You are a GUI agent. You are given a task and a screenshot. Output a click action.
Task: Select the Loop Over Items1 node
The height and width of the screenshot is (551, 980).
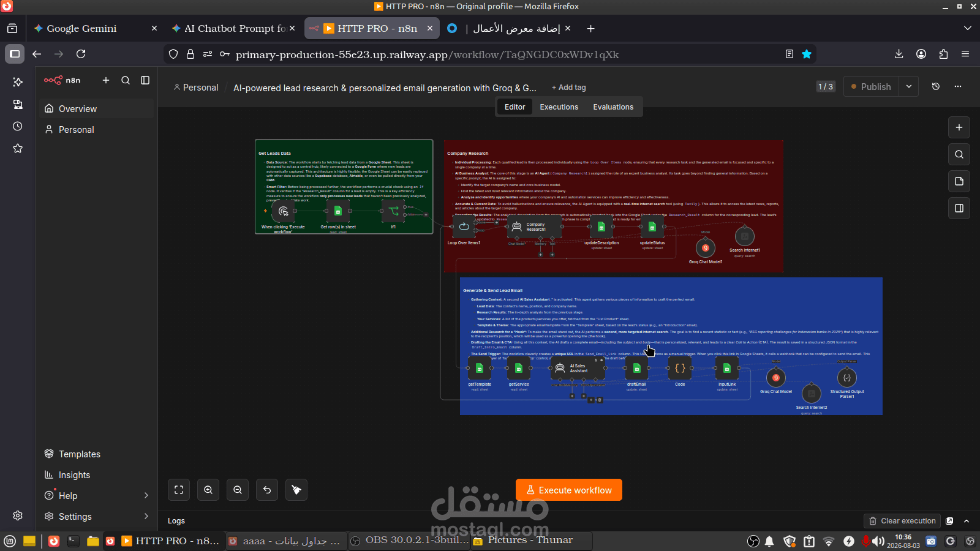(x=464, y=227)
